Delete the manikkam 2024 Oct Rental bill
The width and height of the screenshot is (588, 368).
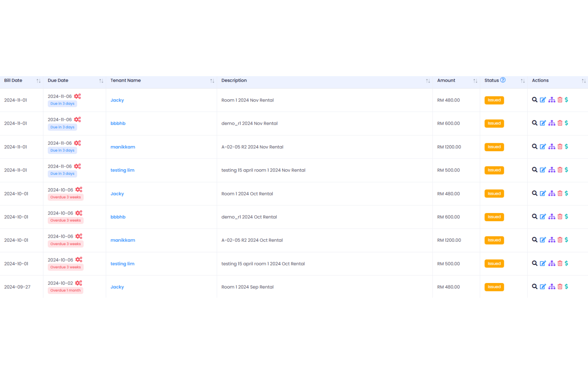[x=560, y=240]
